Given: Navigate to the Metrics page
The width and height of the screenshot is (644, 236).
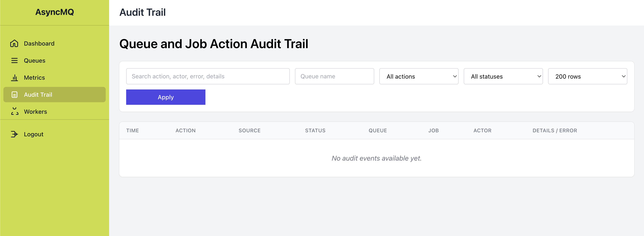Looking at the screenshot, I should pos(34,78).
